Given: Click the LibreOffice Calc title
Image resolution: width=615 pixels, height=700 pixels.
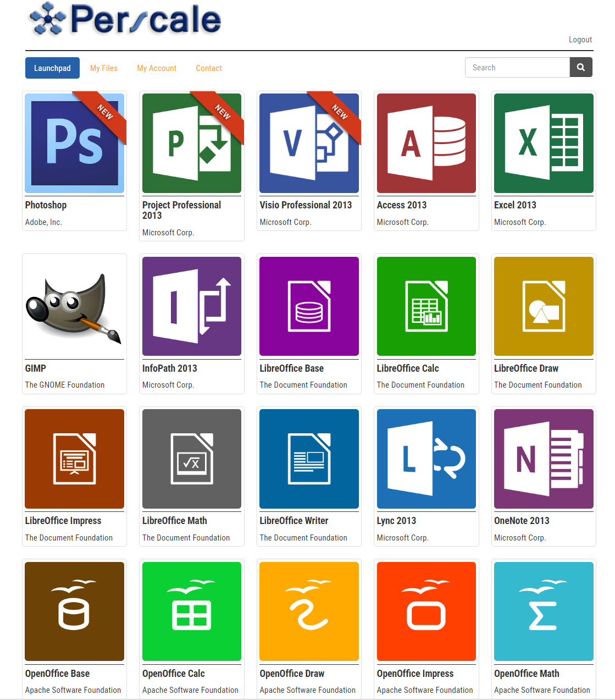Looking at the screenshot, I should 408,368.
